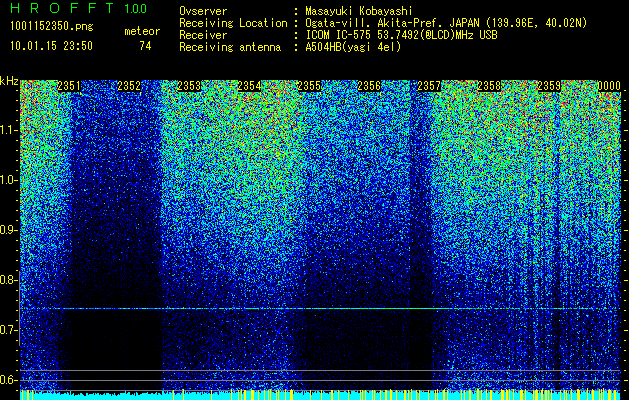Click the 0.9 kHz axis label
629x400 pixels.
click(9, 230)
